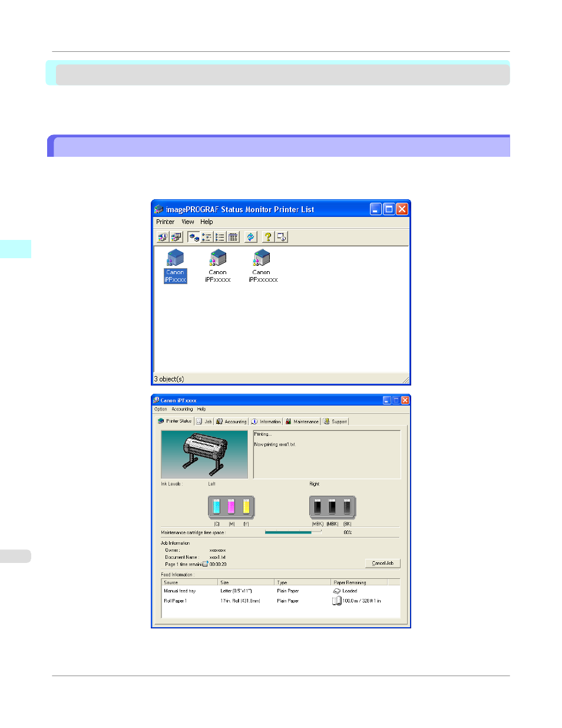Click the Printer List title bar app icon
This screenshot has width=562, height=728.
coord(159,209)
